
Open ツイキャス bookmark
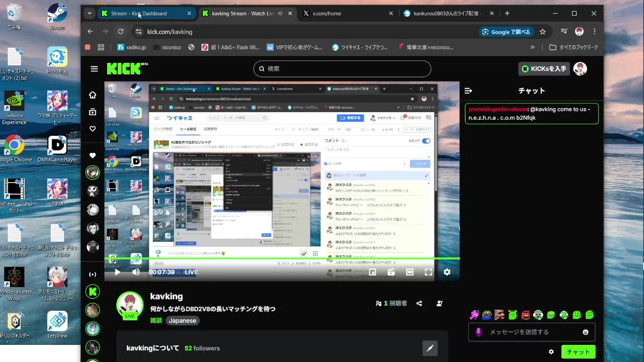click(360, 47)
